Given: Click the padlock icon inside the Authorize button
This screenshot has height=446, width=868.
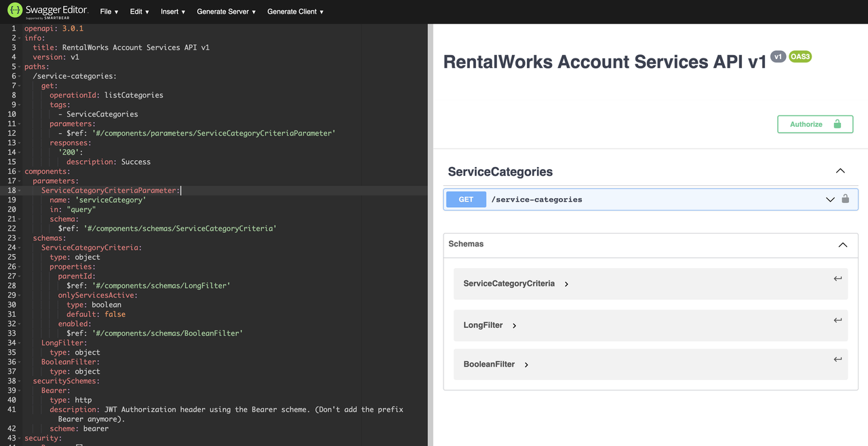Looking at the screenshot, I should [x=837, y=124].
